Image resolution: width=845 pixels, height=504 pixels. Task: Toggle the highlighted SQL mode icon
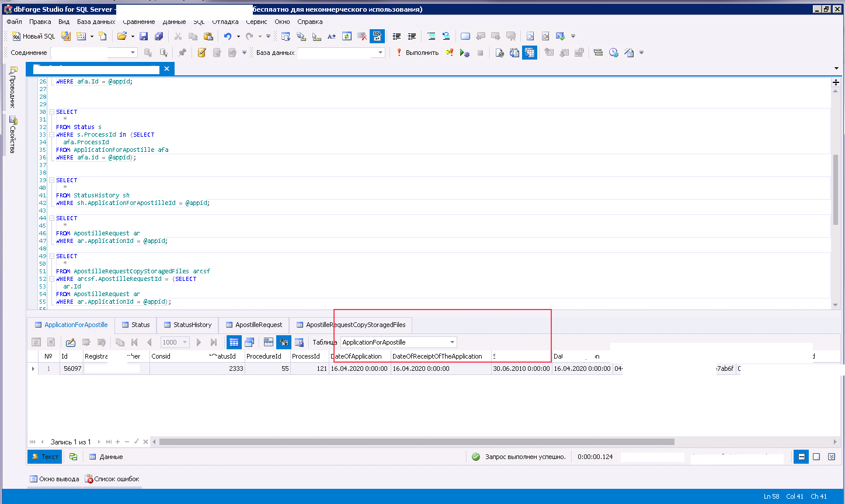(377, 36)
